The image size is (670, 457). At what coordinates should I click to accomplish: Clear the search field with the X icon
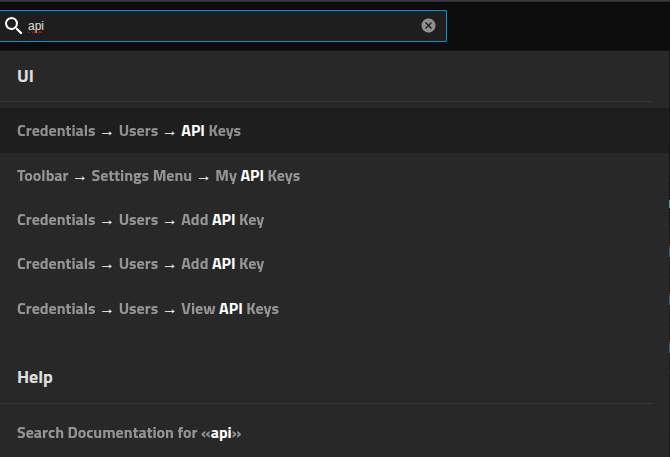pyautogui.click(x=428, y=26)
